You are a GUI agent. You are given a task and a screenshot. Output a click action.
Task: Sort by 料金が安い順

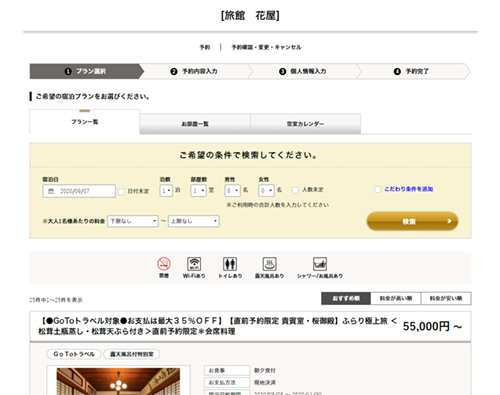pos(446,298)
